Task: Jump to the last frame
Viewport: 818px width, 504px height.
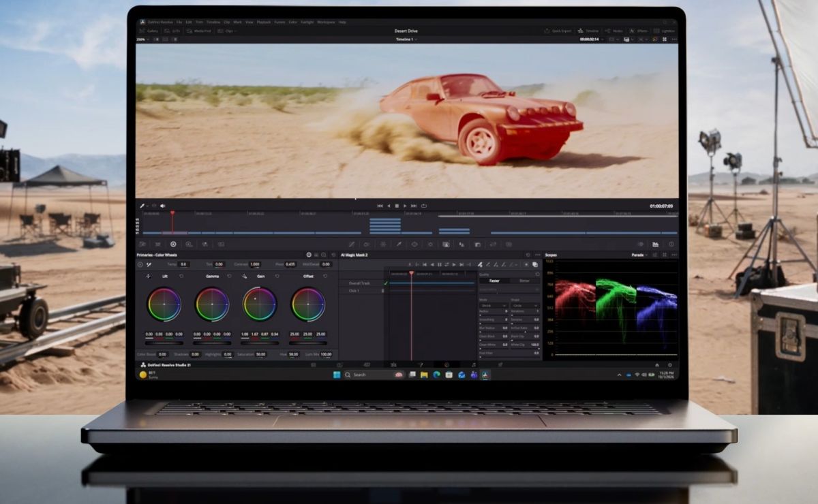Action: 414,206
